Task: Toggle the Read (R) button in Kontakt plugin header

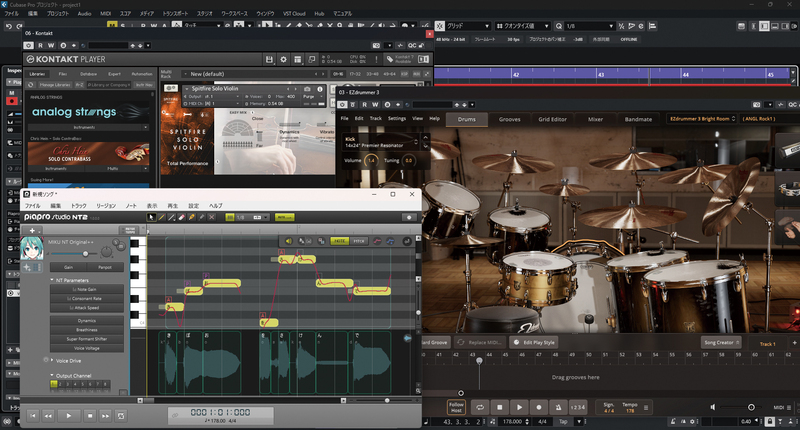Action: pos(40,45)
